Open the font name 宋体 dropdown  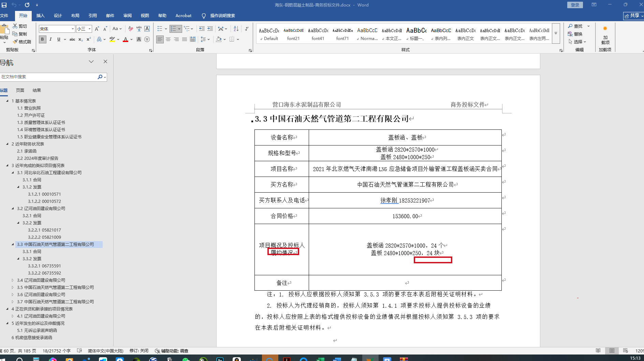73,29
